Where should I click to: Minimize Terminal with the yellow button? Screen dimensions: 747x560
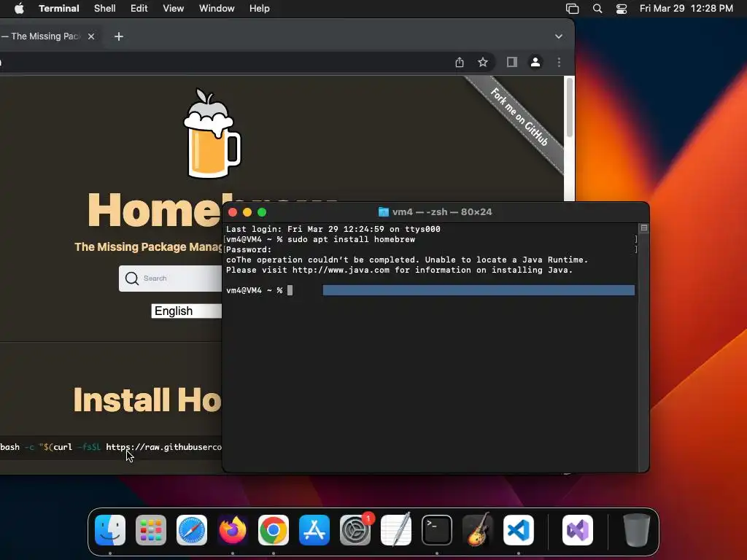pyautogui.click(x=247, y=212)
